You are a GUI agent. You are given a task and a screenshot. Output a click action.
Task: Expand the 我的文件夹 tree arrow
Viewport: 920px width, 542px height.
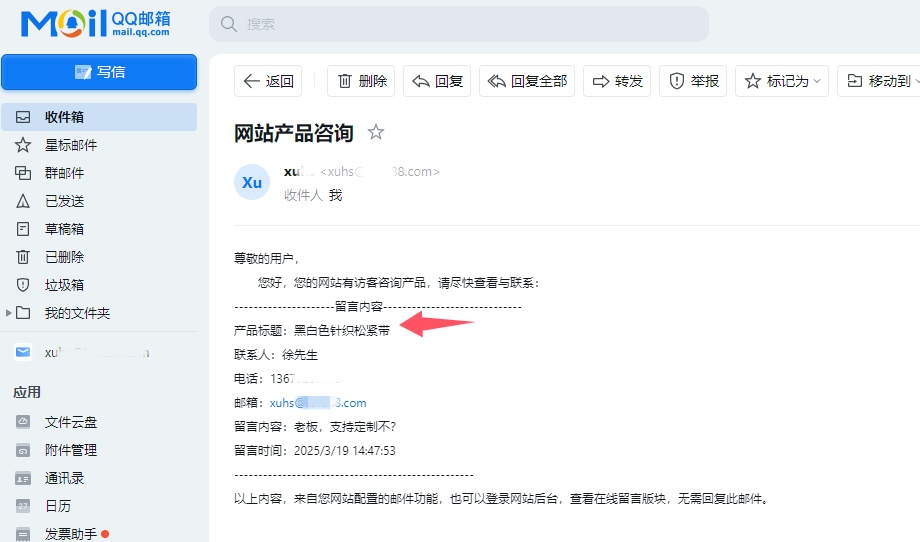click(x=8, y=313)
